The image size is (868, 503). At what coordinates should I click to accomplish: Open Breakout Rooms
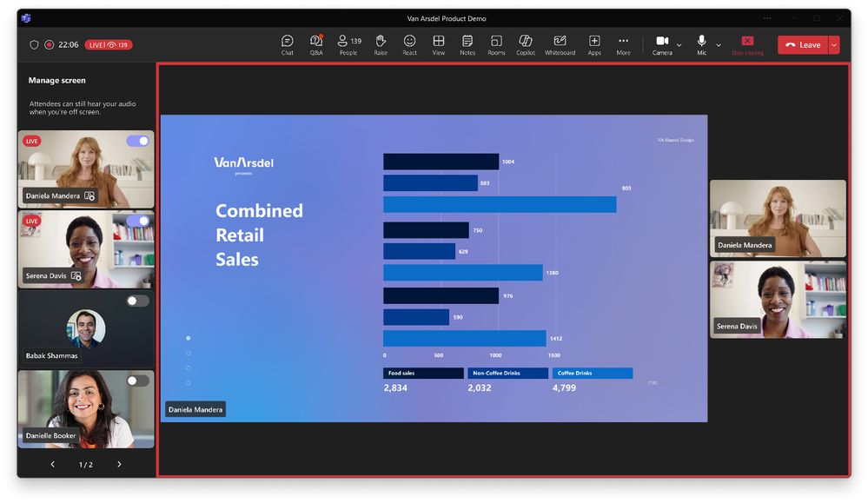[x=496, y=45]
